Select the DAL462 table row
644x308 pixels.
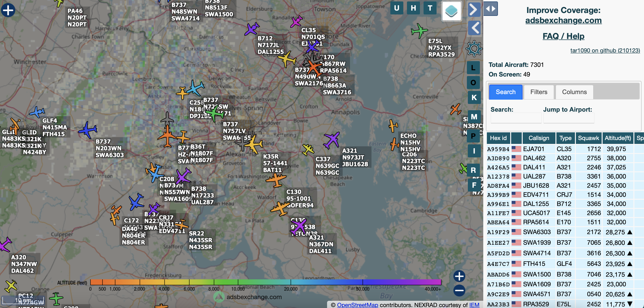pos(565,158)
